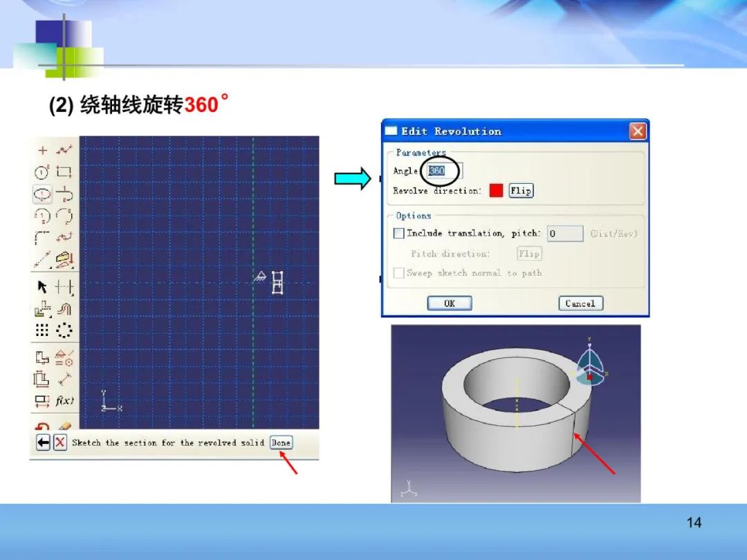Select the arc through three points tool
747x560 pixels.
coord(64,216)
